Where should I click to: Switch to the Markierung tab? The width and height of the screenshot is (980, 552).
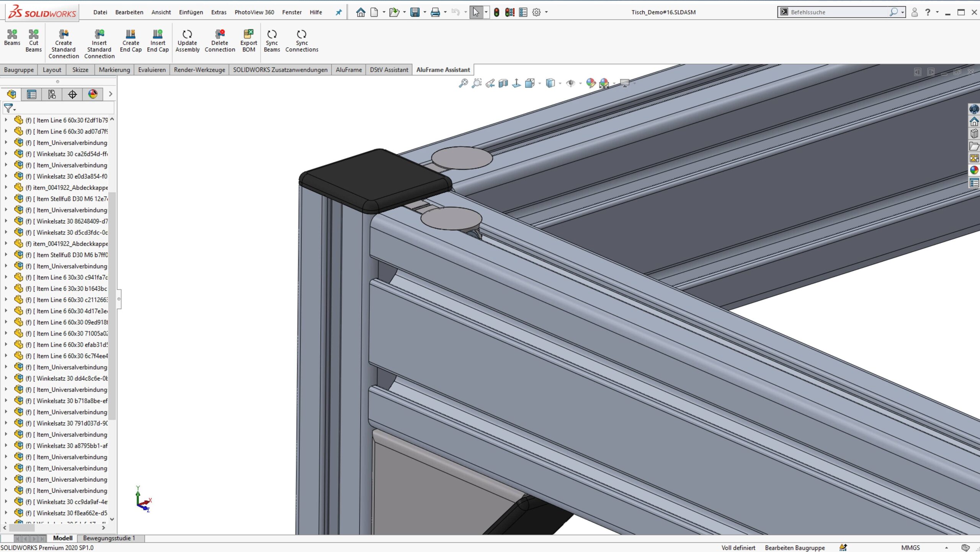114,70
